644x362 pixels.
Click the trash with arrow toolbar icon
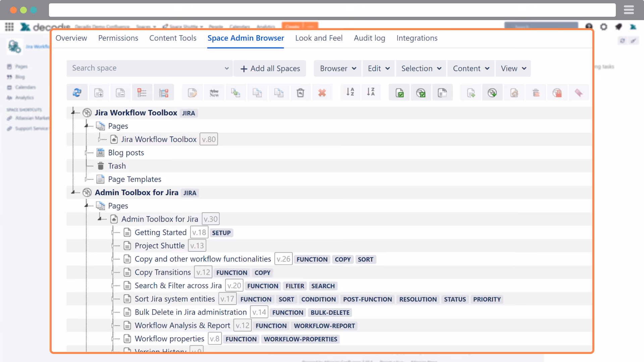click(x=301, y=93)
